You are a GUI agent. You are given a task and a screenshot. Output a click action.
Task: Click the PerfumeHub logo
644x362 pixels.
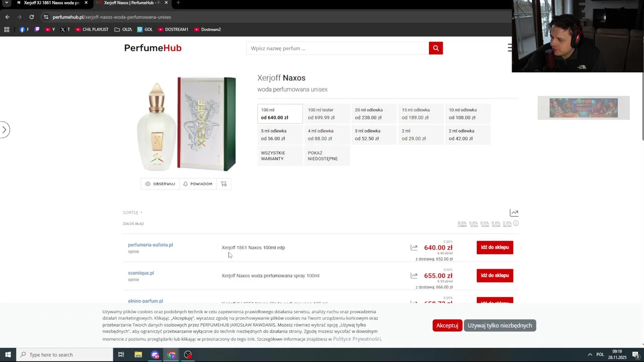(x=153, y=48)
